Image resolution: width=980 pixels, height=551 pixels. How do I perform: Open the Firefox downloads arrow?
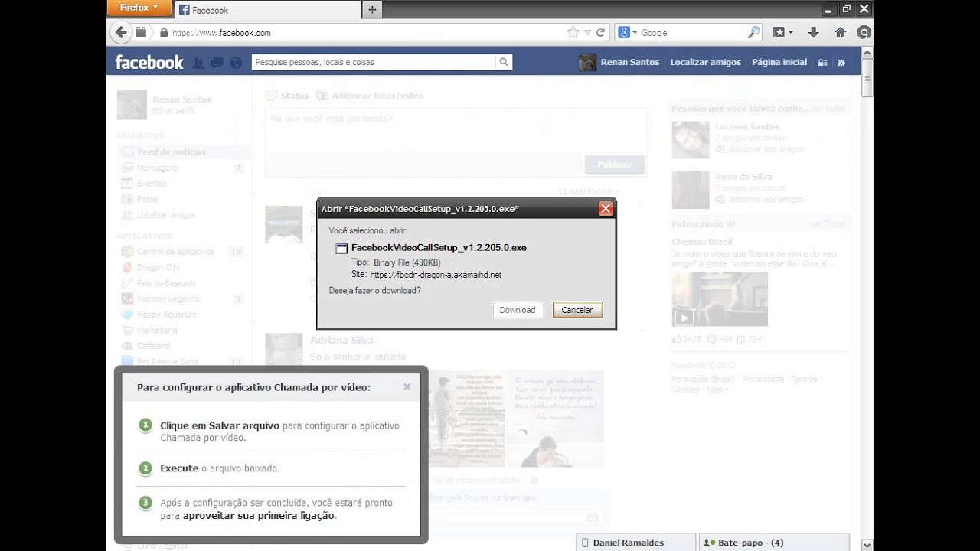813,32
